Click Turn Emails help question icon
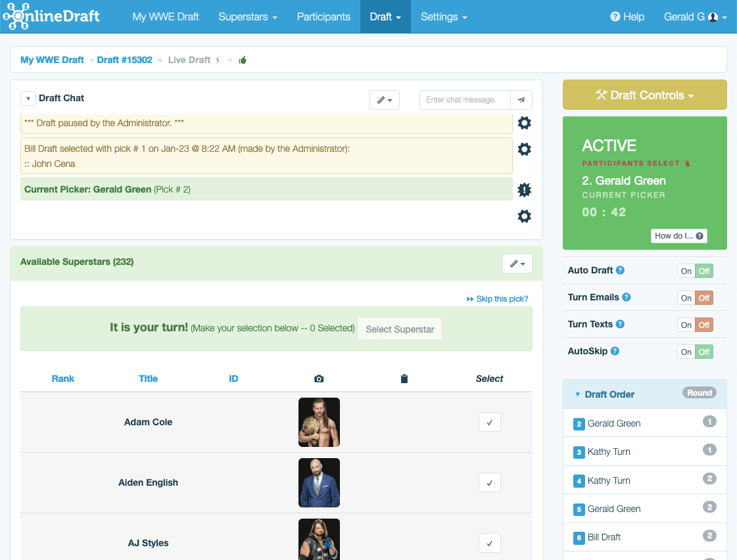The width and height of the screenshot is (737, 560). click(x=627, y=297)
